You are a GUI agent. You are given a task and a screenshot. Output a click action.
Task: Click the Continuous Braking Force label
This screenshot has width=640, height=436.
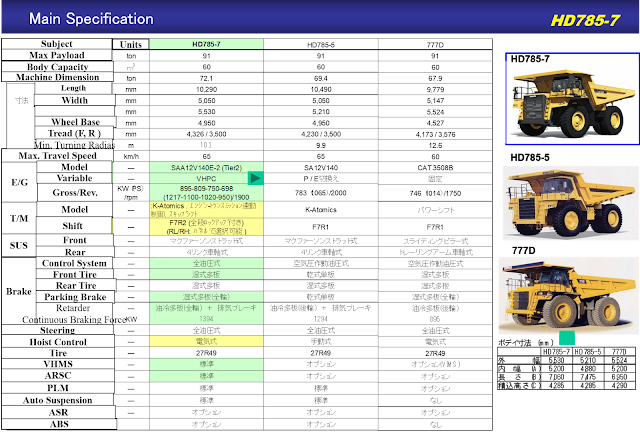pyautogui.click(x=74, y=320)
